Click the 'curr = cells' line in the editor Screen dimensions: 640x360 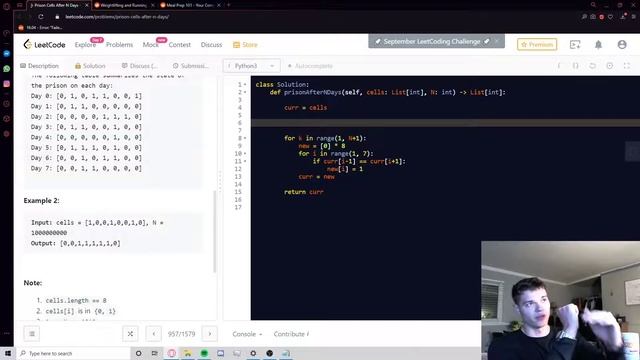tap(305, 108)
